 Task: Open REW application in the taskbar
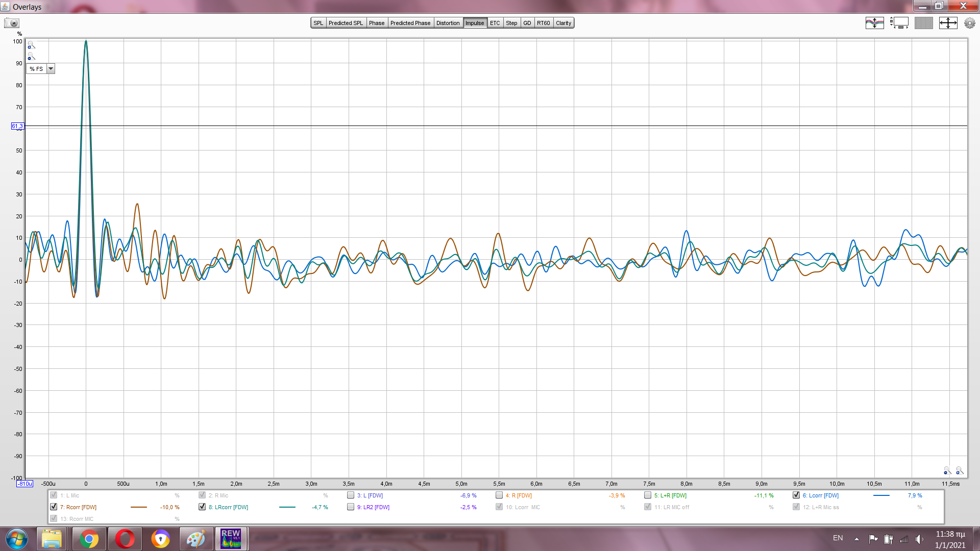(x=231, y=539)
